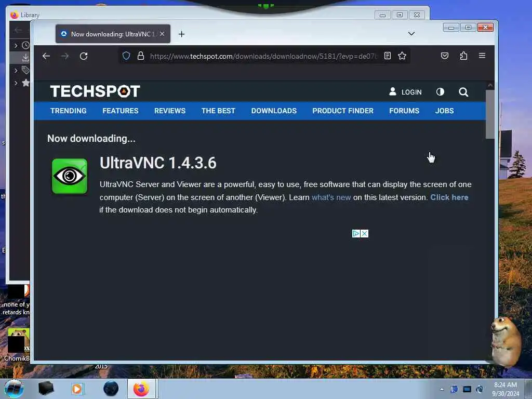This screenshot has height=399, width=532.
Task: Click the Action Center flag tray icon
Action: click(454, 389)
